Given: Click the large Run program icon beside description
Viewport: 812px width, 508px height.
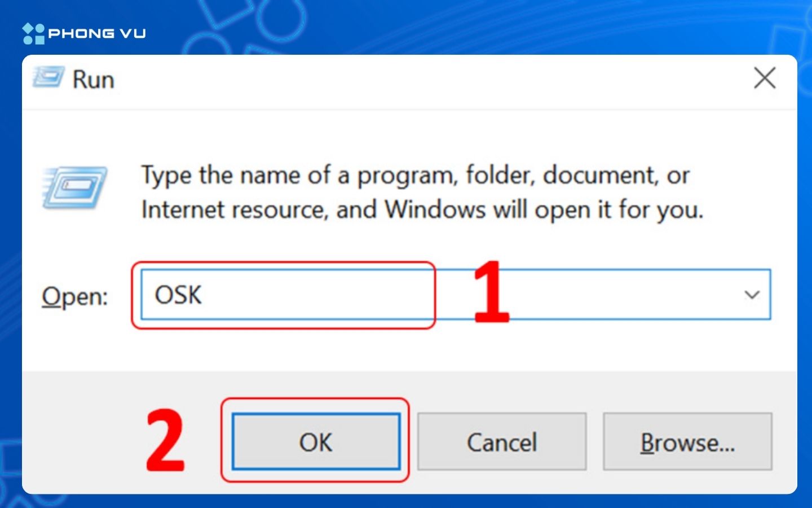Looking at the screenshot, I should click(x=74, y=188).
